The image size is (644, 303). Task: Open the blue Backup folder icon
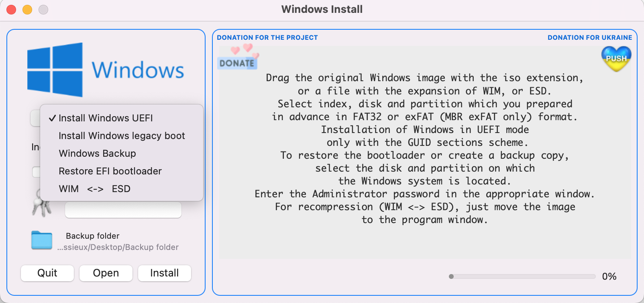42,240
